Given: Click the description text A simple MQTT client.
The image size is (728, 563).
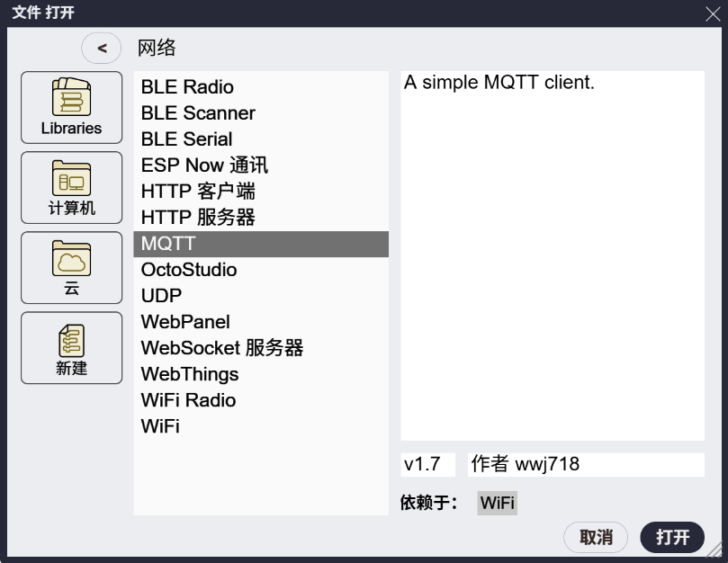Looking at the screenshot, I should pos(499,83).
